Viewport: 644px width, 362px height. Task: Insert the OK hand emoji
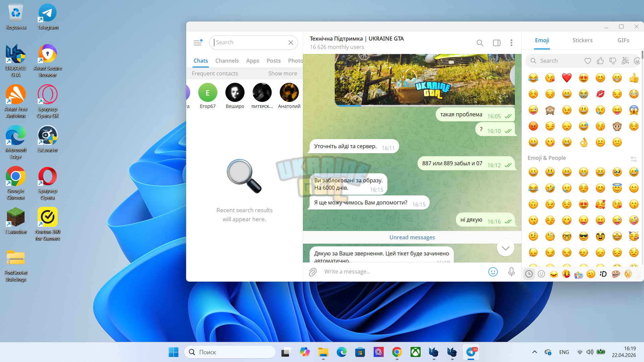584,142
